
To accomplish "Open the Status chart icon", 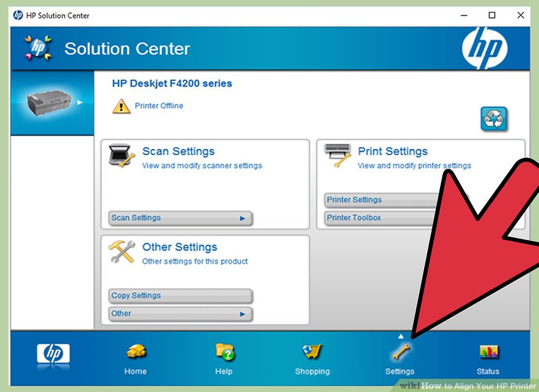I will click(x=489, y=351).
